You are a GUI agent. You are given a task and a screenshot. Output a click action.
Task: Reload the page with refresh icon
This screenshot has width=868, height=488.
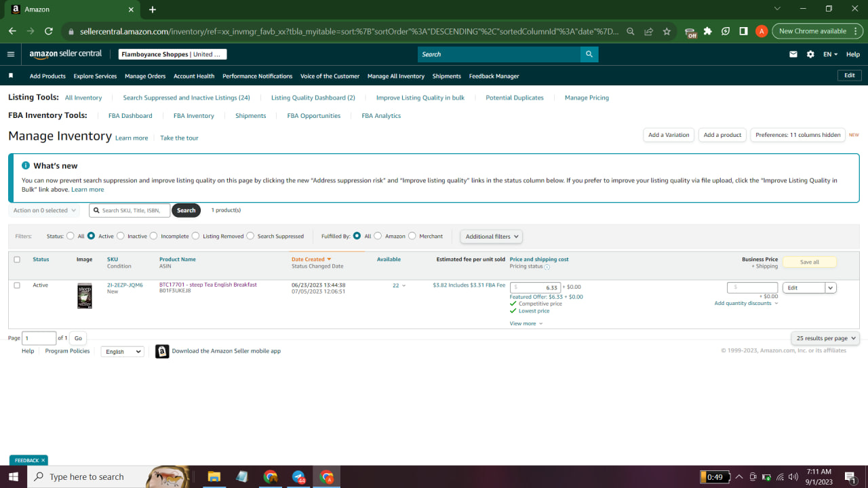(49, 31)
